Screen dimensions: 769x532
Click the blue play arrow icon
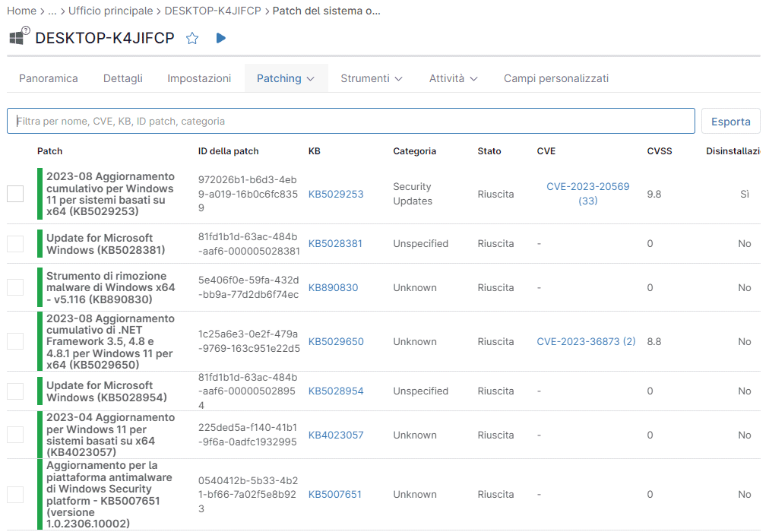tap(220, 38)
